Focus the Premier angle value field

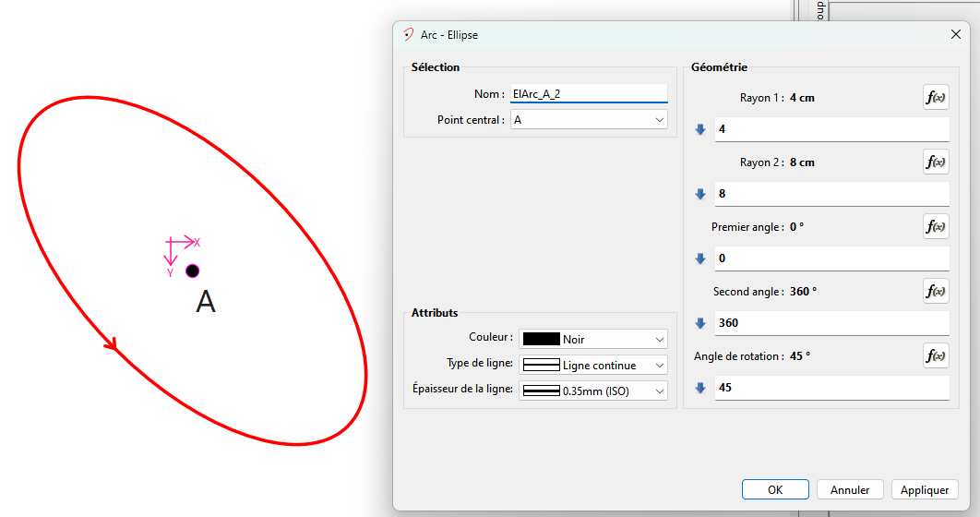click(831, 258)
